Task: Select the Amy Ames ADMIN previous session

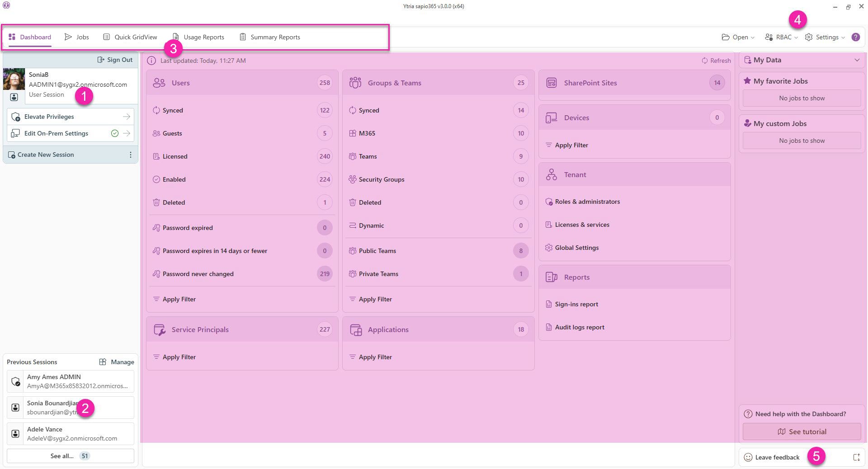Action: 71,381
